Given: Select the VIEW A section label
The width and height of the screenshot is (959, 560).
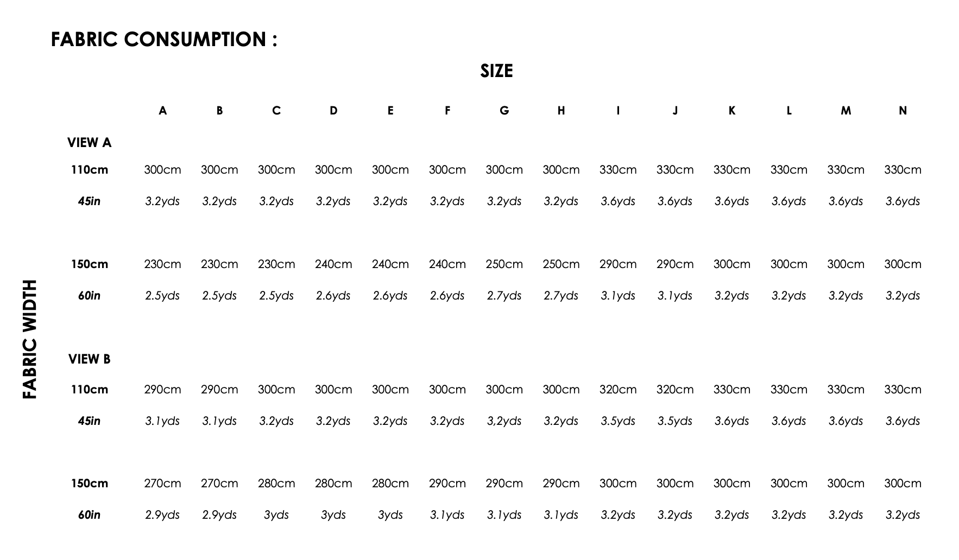Looking at the screenshot, I should tap(89, 143).
